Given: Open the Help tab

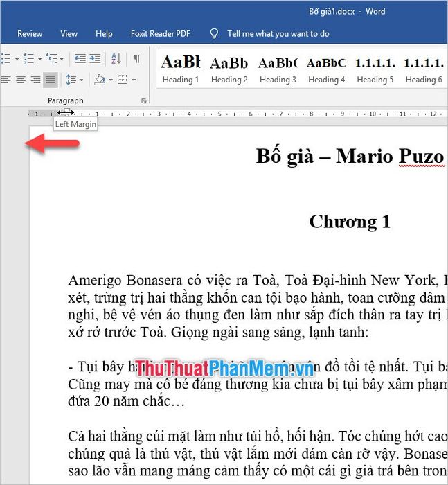Looking at the screenshot, I should click(x=104, y=34).
